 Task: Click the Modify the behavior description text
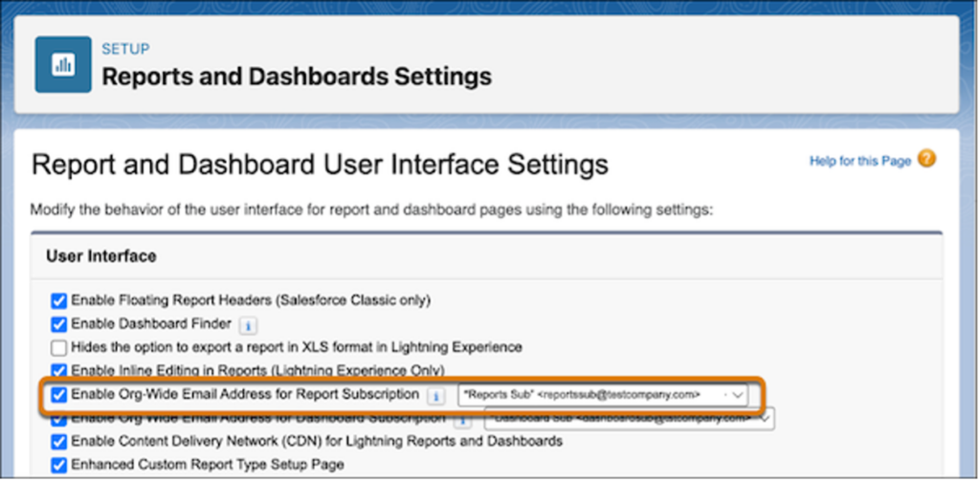371,210
